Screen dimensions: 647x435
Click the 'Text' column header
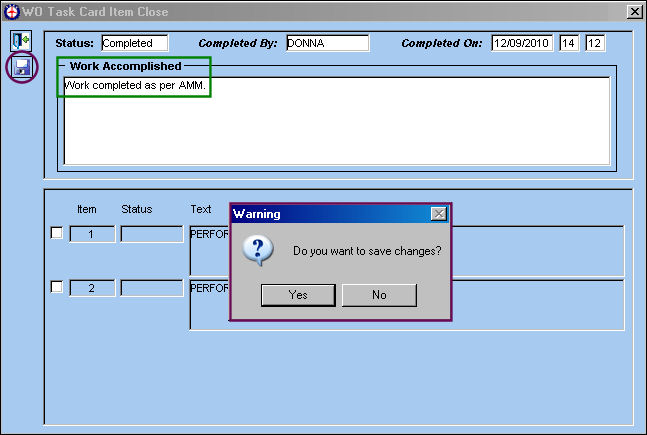point(201,209)
